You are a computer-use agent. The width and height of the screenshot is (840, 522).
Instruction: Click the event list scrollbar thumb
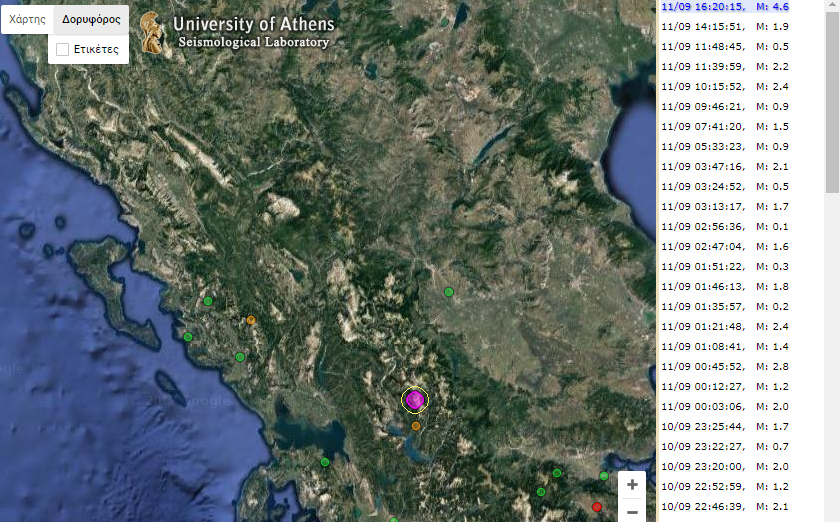[x=832, y=100]
